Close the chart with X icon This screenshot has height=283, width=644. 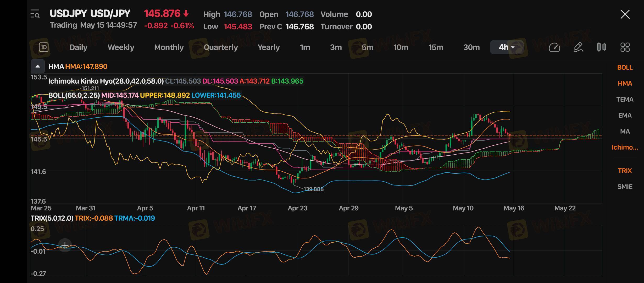(625, 14)
